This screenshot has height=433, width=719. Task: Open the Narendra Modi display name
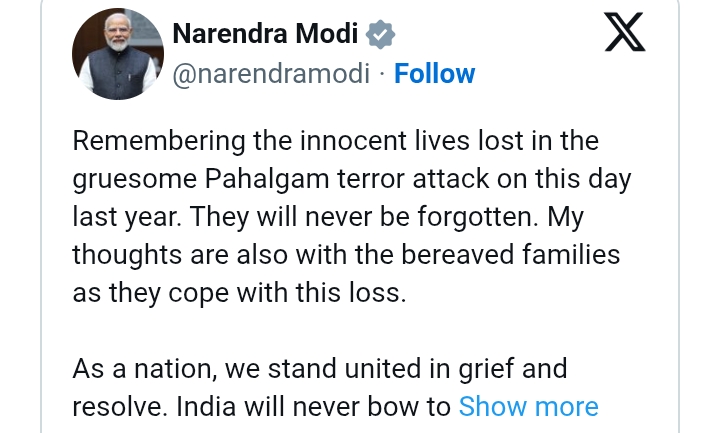(x=263, y=34)
